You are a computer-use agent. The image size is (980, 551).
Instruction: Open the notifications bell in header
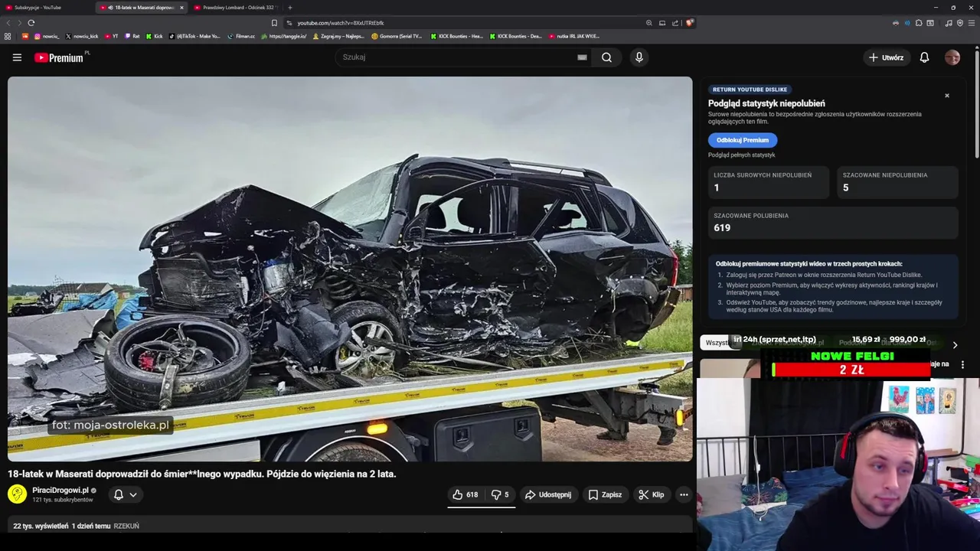(x=924, y=57)
